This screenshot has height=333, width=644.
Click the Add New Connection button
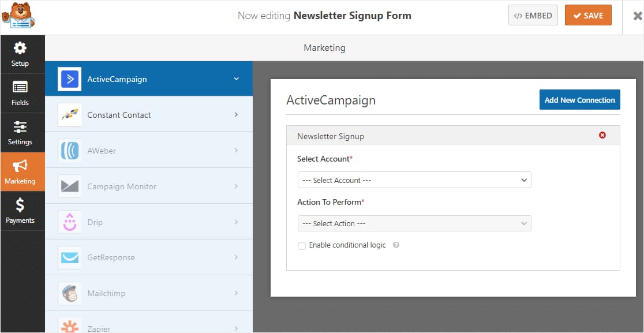coord(579,99)
